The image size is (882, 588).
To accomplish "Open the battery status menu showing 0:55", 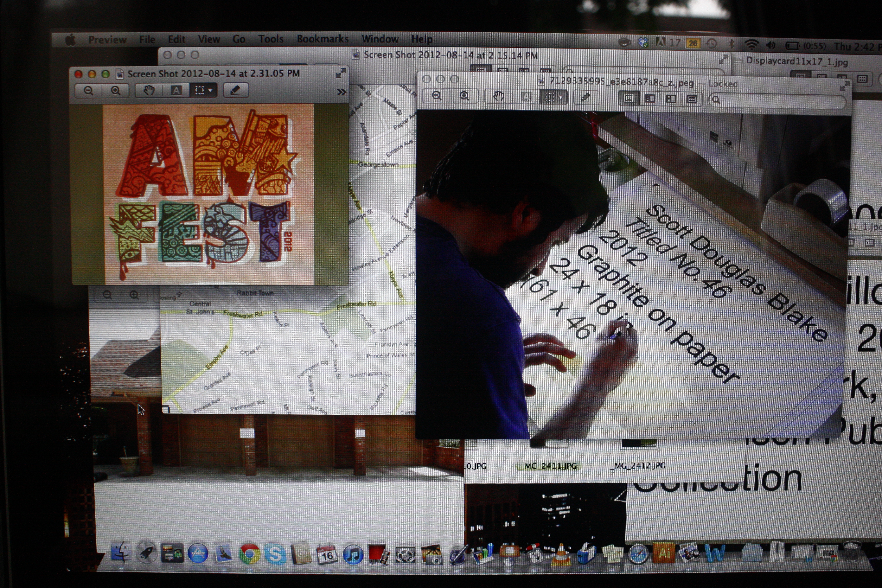I will pyautogui.click(x=805, y=46).
